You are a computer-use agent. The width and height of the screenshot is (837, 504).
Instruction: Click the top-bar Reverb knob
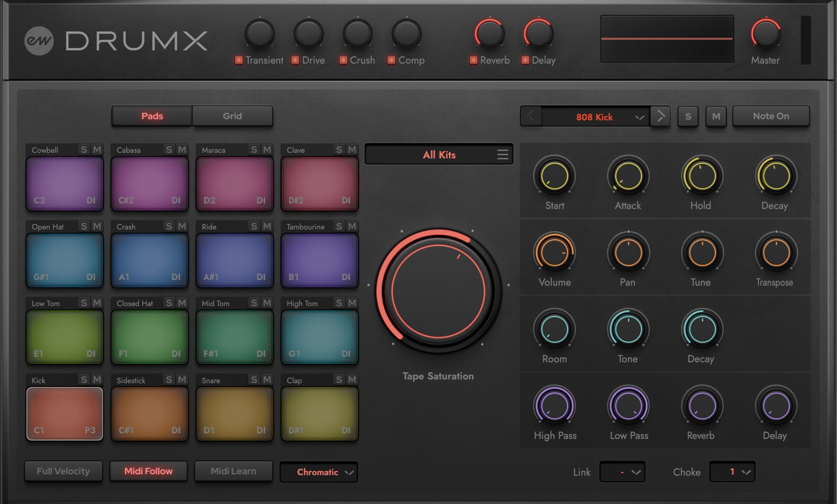coord(489,33)
